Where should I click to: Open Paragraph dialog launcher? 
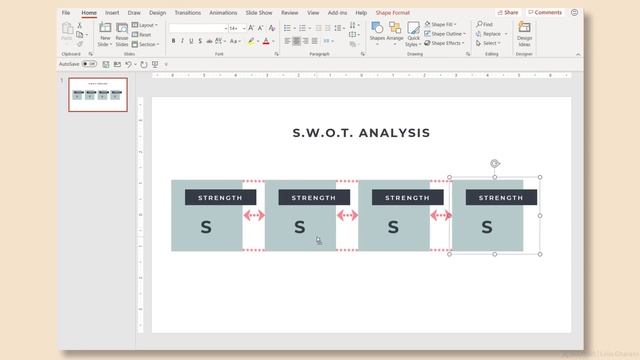point(362,54)
